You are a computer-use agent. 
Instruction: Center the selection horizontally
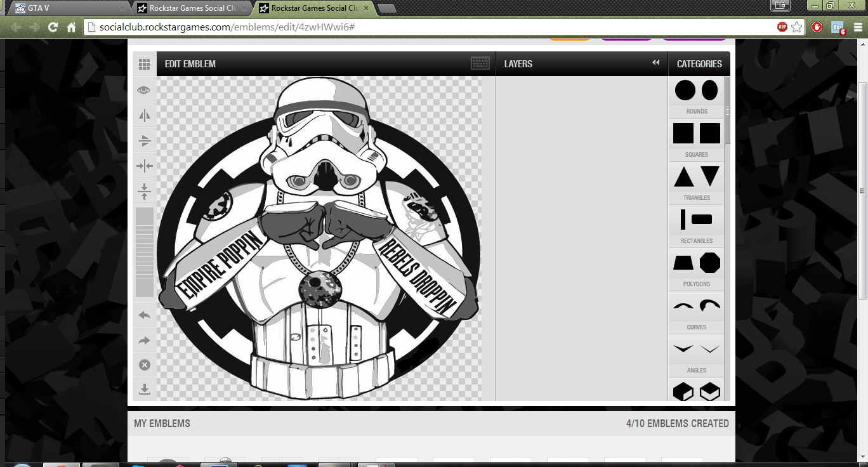point(144,166)
